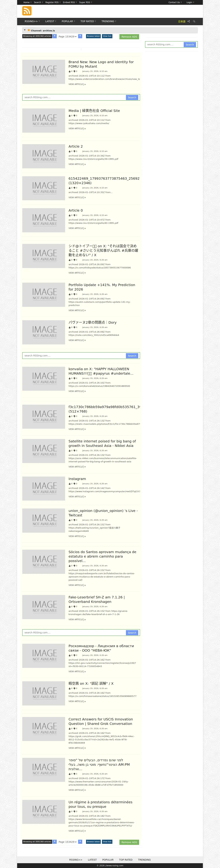Screen dimensions: 220x868
Task: Open the bottom Page 153429 dropdown
Action: (x=68, y=842)
